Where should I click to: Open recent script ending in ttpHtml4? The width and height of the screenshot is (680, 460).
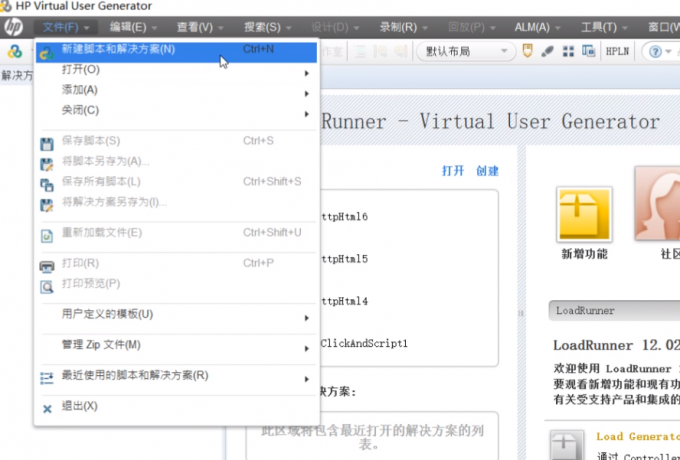[x=345, y=301]
